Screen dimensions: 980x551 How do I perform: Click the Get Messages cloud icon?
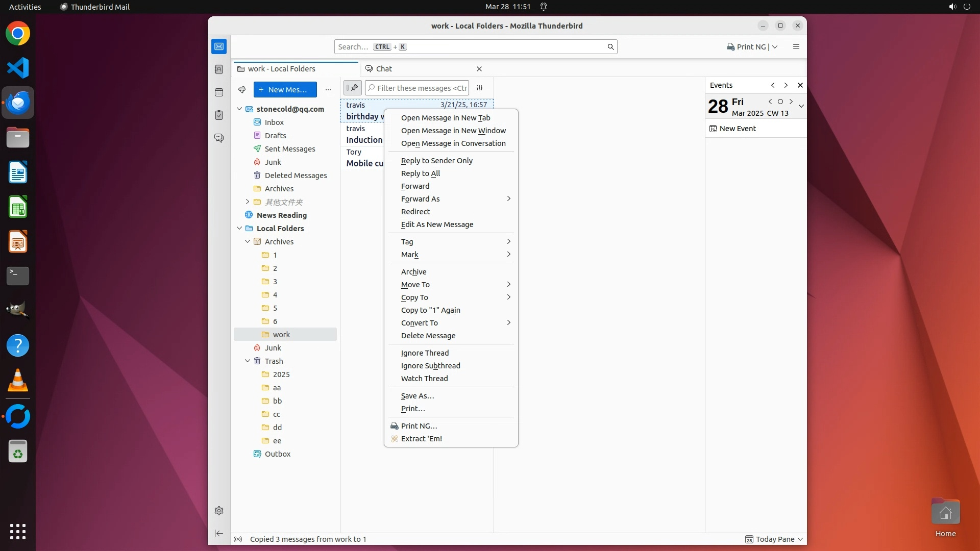242,90
